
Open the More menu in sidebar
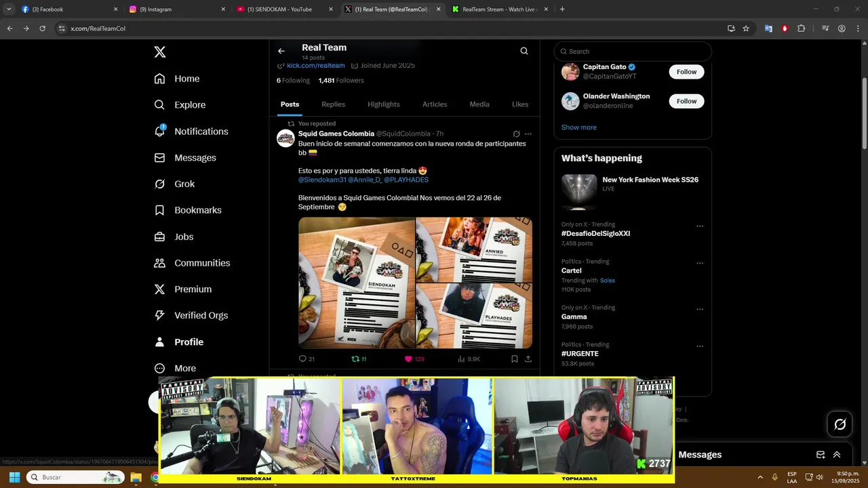175,369
